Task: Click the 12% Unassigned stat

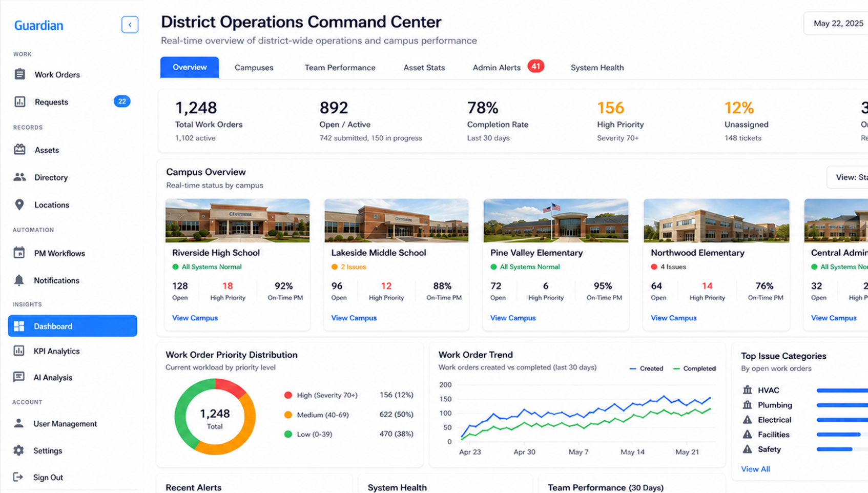Action: tap(746, 122)
